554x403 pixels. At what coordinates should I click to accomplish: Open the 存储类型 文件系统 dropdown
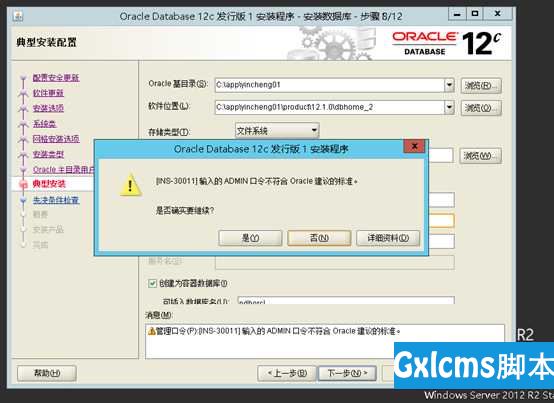[x=277, y=131]
